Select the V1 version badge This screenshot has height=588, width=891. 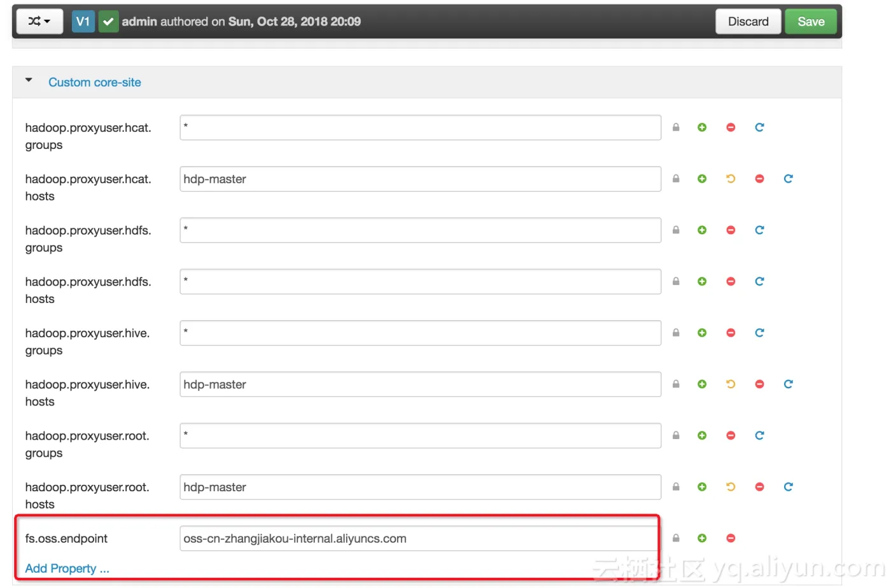[83, 21]
